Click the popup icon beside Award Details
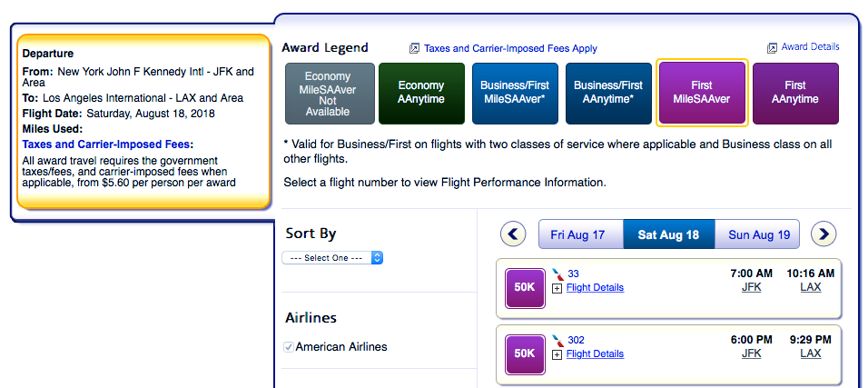 pyautogui.click(x=772, y=47)
